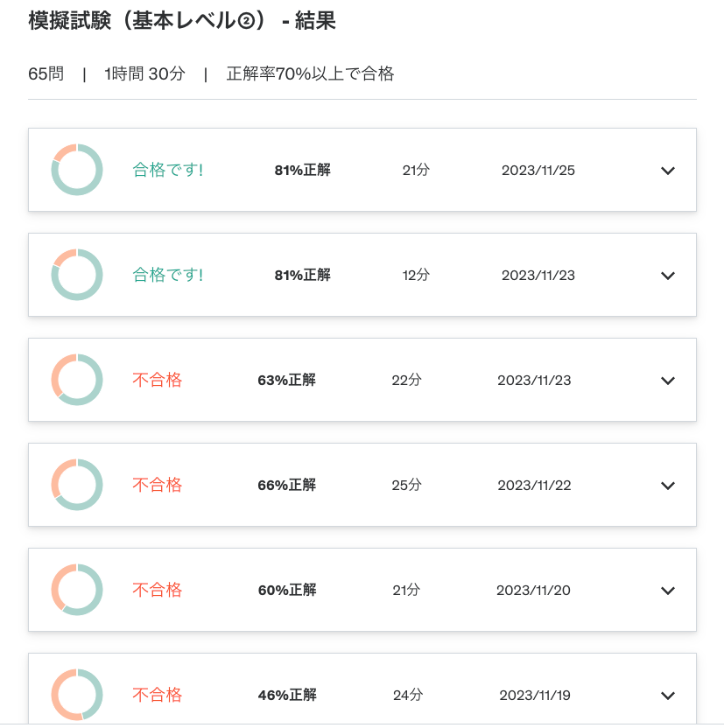Select the 66%正解 score text
The height and width of the screenshot is (728, 724).
coord(286,485)
